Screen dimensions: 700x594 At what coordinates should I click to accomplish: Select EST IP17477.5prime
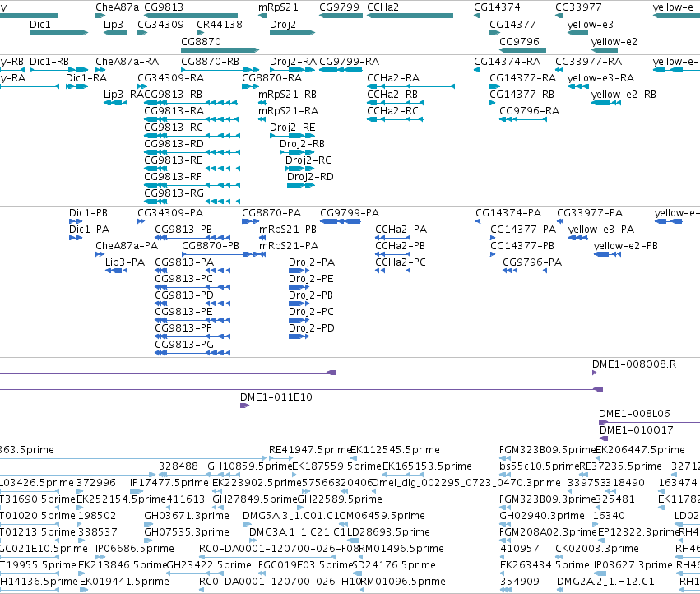click(169, 483)
